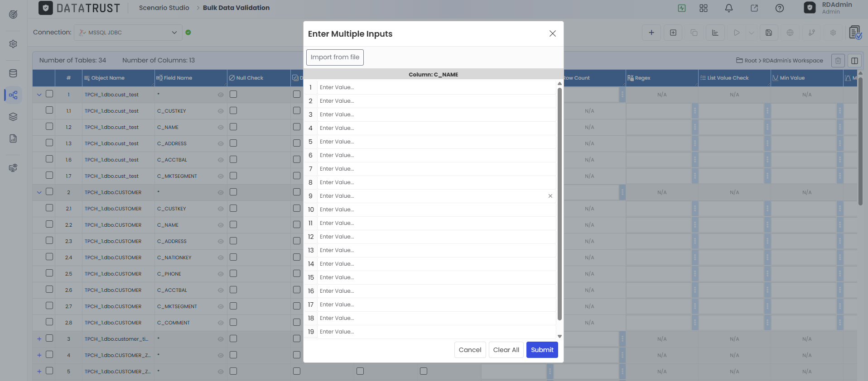
Task: Click the Object Name column header
Action: [118, 78]
